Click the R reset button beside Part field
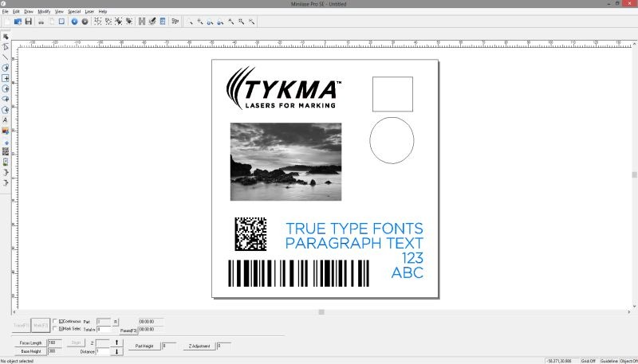 (x=116, y=322)
